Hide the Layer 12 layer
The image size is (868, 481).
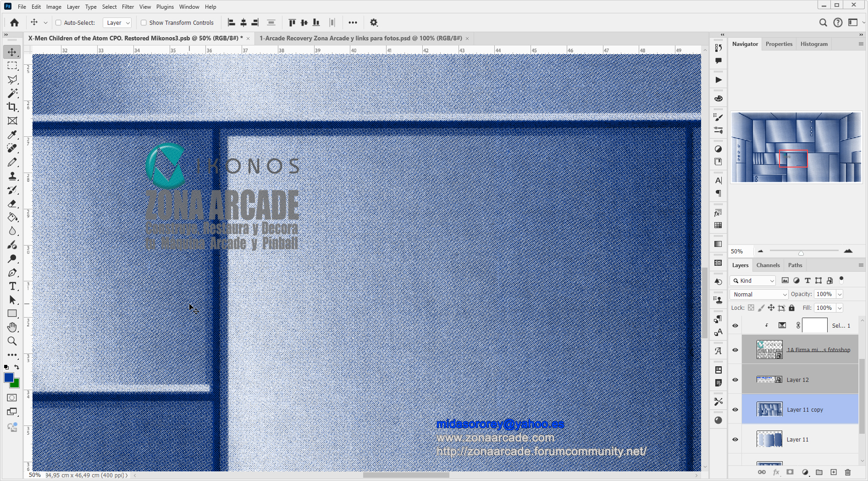click(735, 380)
